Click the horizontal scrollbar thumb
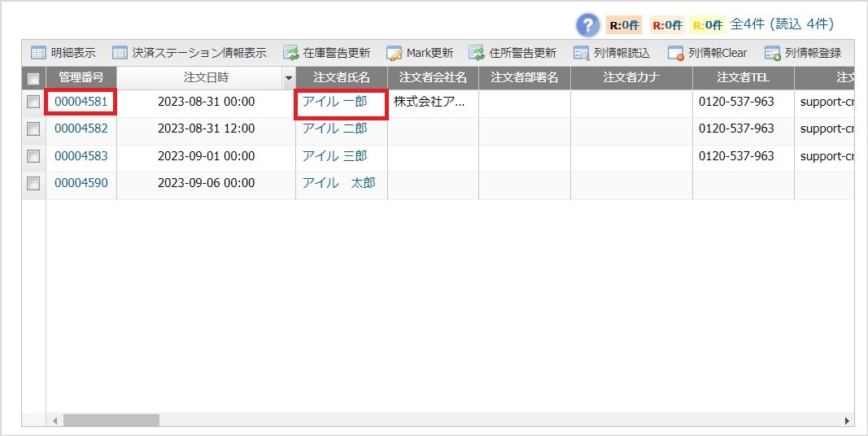This screenshot has height=436, width=868. click(x=111, y=421)
